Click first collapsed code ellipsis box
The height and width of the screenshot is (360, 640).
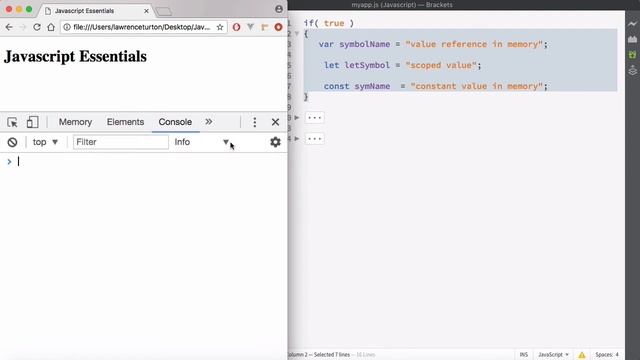314,118
